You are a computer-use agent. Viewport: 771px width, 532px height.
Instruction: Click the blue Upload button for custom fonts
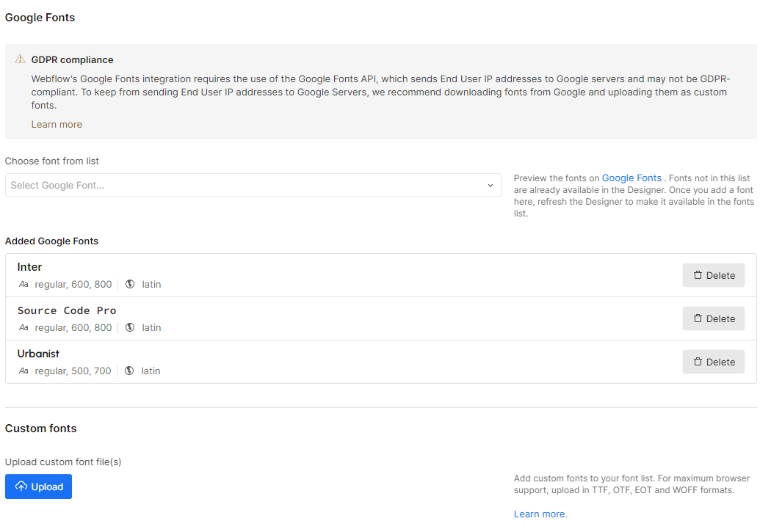[x=38, y=487]
